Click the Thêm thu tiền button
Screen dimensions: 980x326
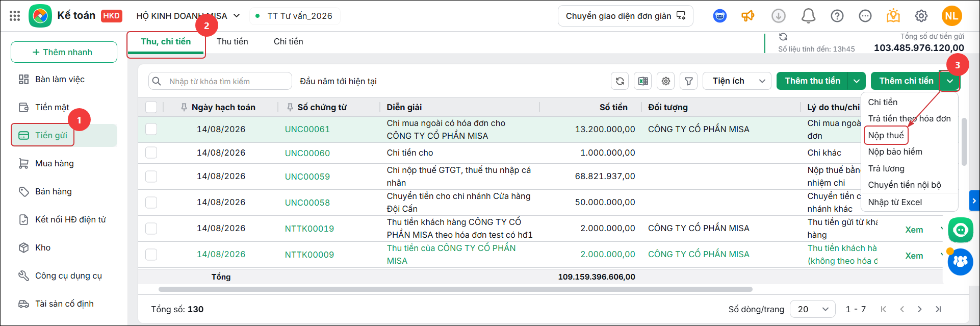tap(812, 81)
